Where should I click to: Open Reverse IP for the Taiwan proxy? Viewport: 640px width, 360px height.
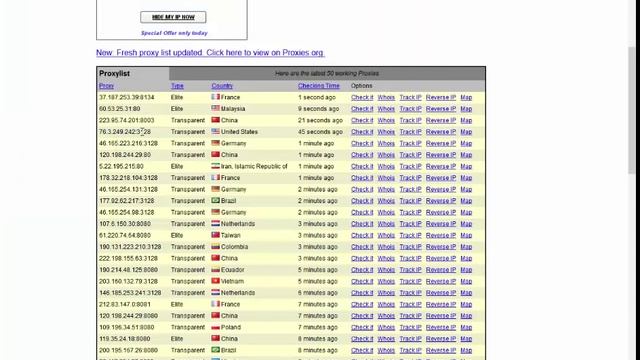tap(441, 236)
